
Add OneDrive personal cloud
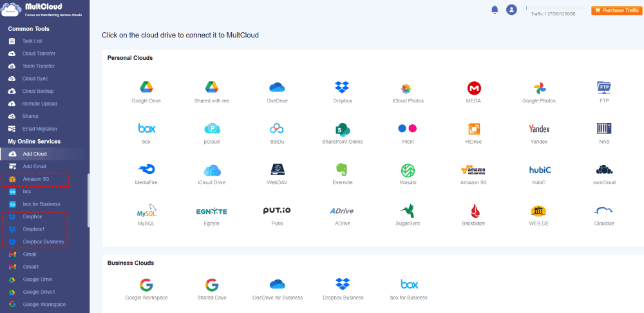click(277, 92)
